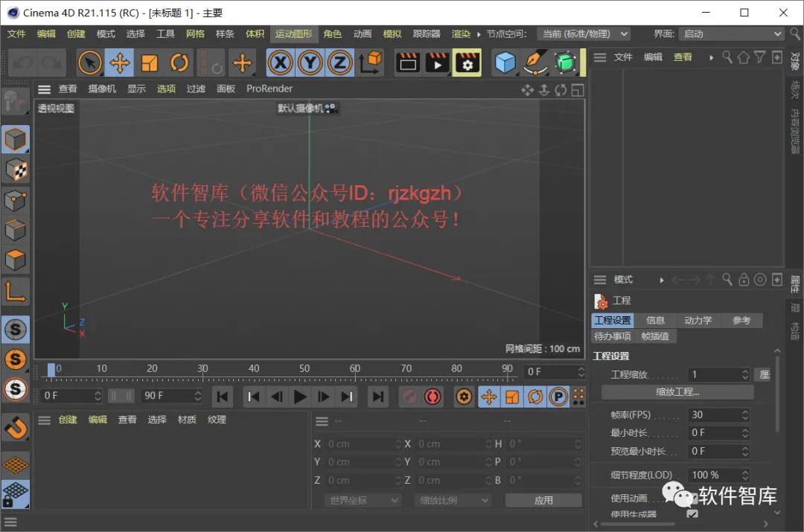804x532 pixels.
Task: Click frame 50 on the timeline ruler
Action: click(304, 368)
